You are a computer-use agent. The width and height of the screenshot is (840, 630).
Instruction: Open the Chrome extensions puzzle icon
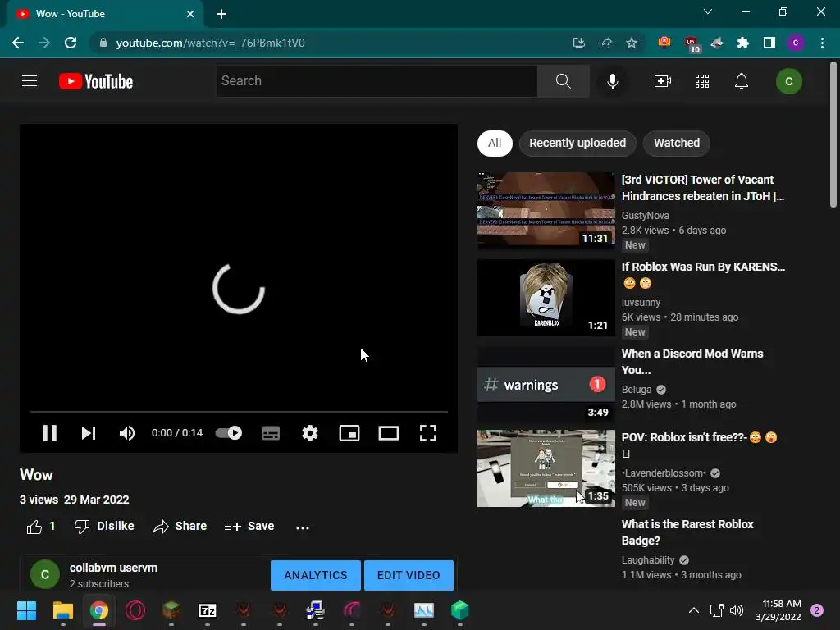pyautogui.click(x=743, y=43)
